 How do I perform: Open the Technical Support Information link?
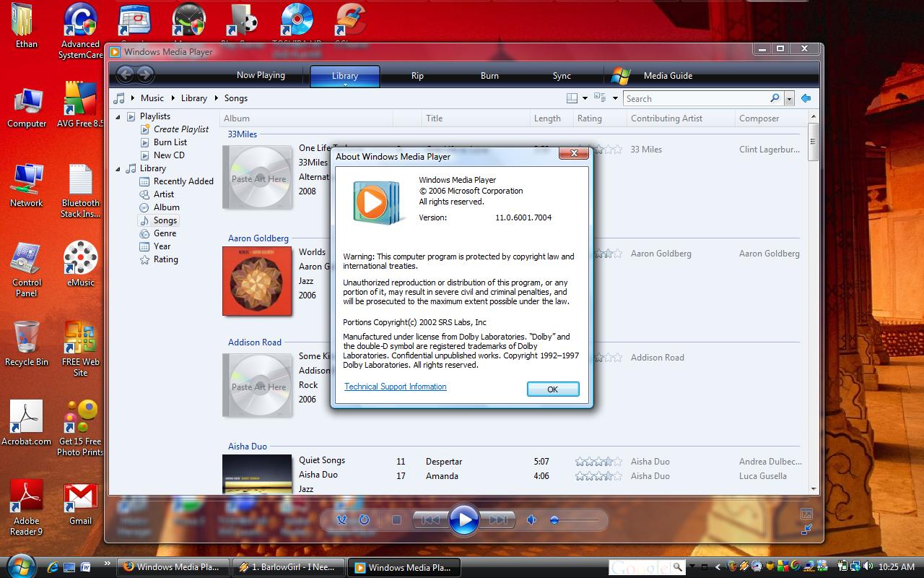click(396, 387)
